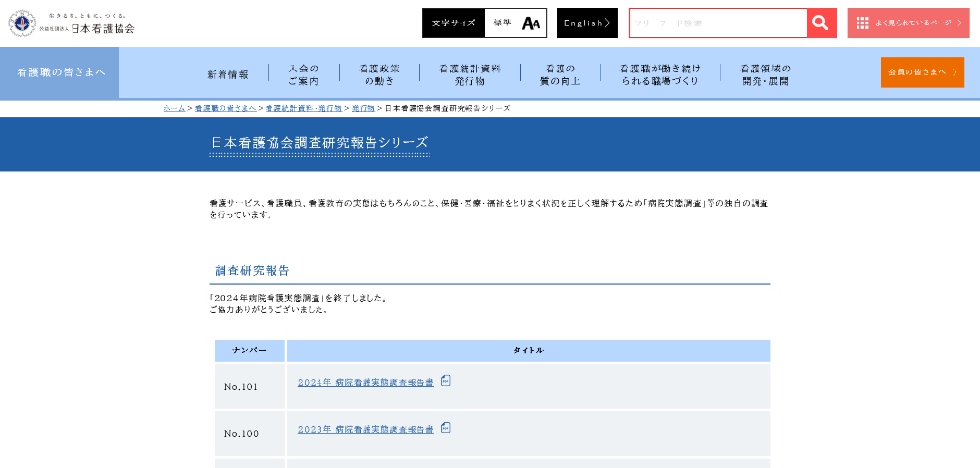This screenshot has height=468, width=980.
Task: Click the PDF icon beside 2023年 report
Action: (446, 428)
